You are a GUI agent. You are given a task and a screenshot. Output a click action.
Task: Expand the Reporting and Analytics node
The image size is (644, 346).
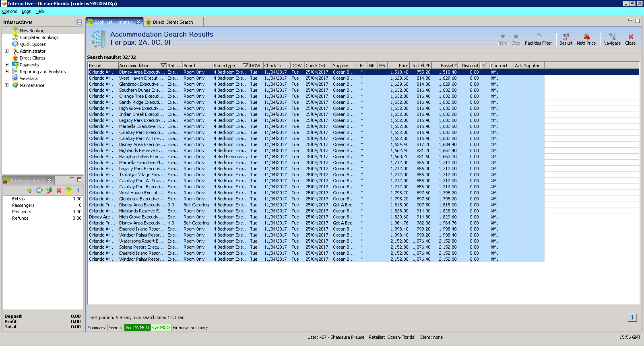tap(6, 72)
